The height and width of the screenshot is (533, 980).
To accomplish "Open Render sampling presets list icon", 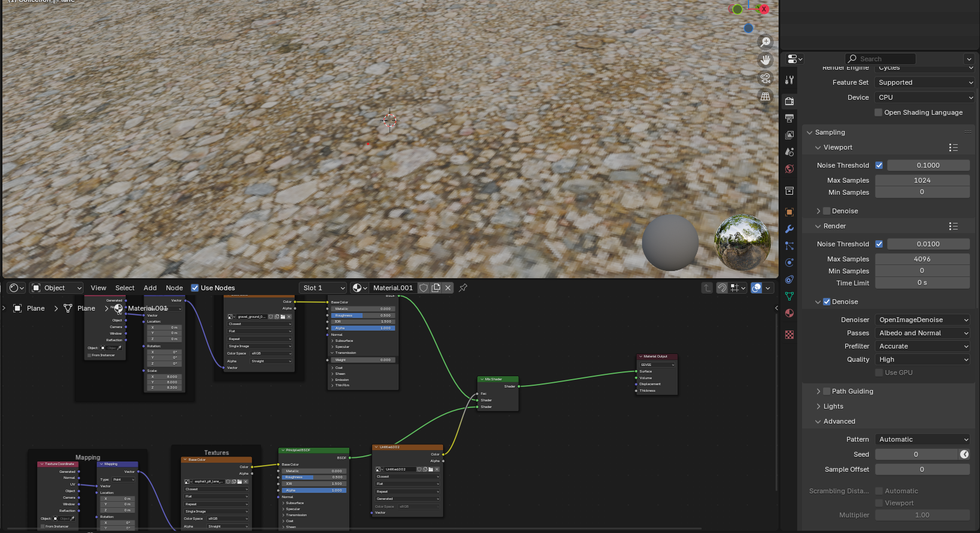I will click(x=953, y=226).
